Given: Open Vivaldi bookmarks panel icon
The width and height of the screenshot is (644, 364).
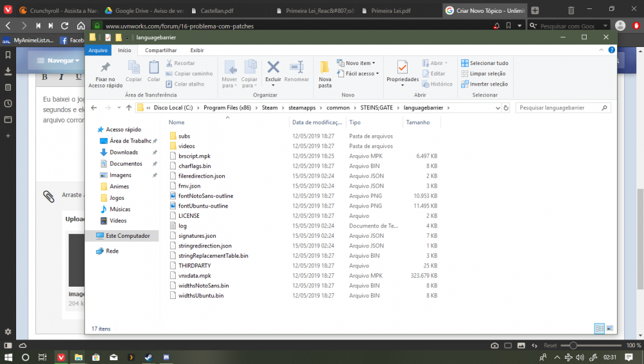Looking at the screenshot, I should coord(8,55).
